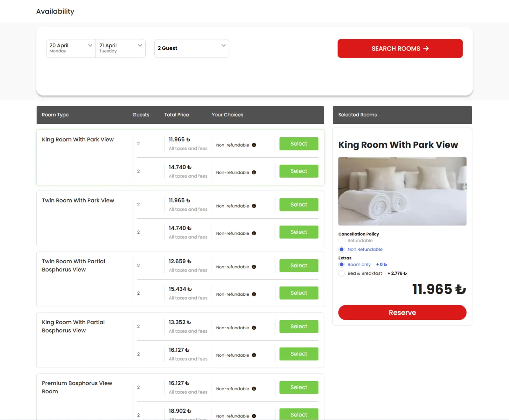Reserve the selected King Room
Screen dimensions: 509x420
(x=402, y=313)
